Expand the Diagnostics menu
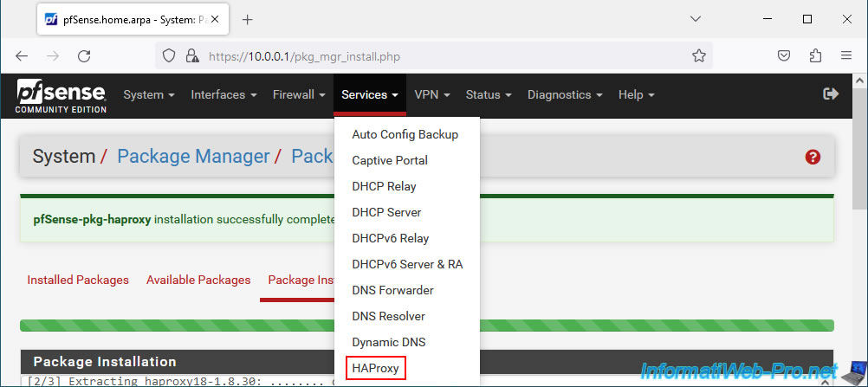This screenshot has width=868, height=387. click(565, 94)
